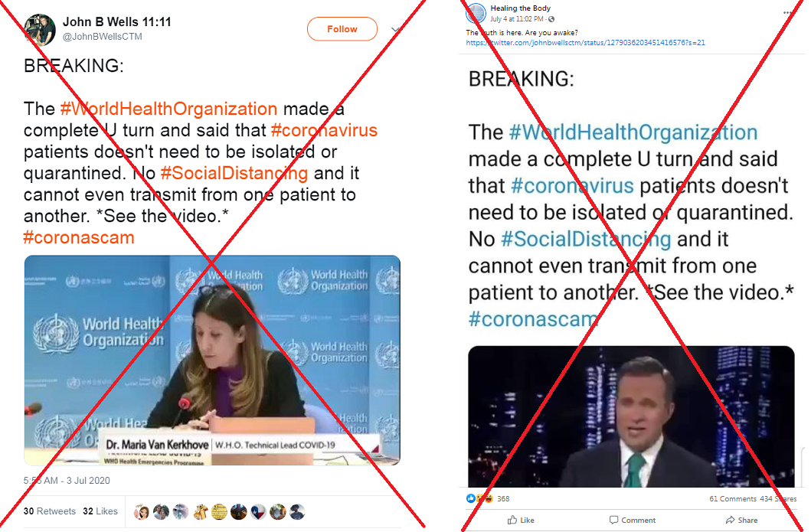Open Healing the Body page avatar

tap(476, 14)
